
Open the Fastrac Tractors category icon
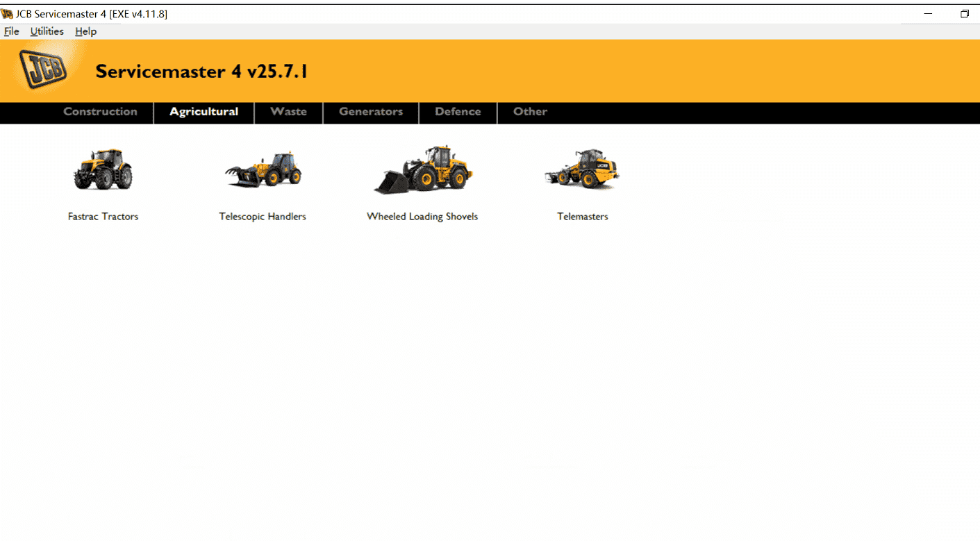pos(103,169)
